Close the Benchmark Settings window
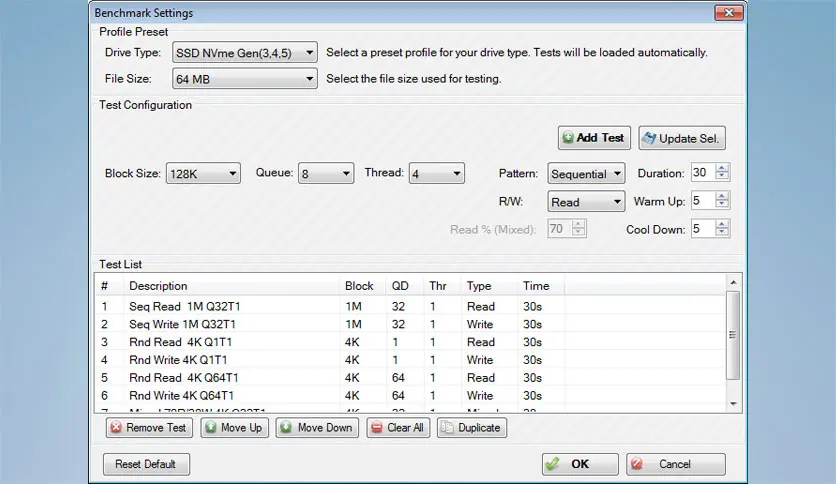The width and height of the screenshot is (836, 484). (729, 13)
